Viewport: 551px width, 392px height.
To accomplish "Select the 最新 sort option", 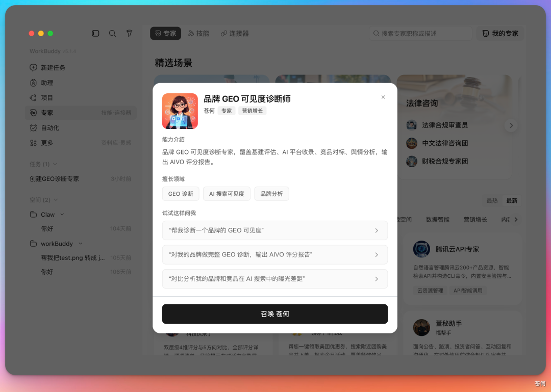I will coord(512,200).
